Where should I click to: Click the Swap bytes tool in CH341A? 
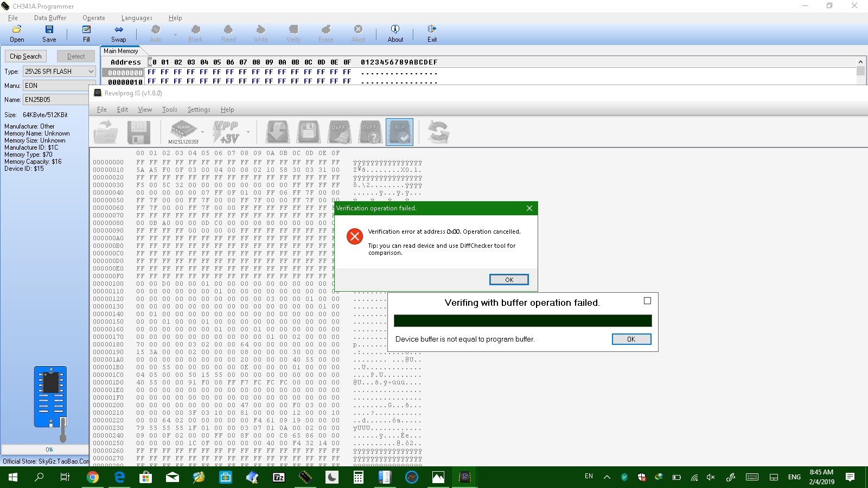click(119, 34)
